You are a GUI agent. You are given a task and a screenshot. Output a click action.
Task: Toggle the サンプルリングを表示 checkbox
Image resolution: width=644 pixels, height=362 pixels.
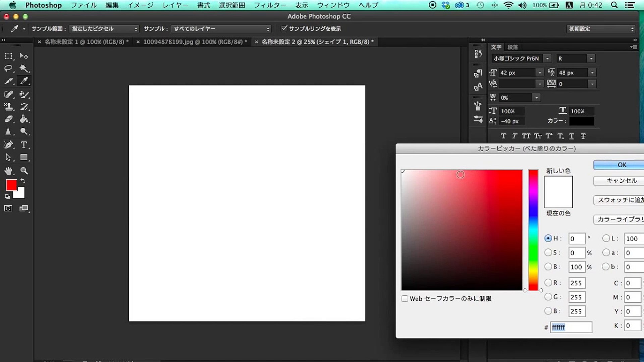284,28
